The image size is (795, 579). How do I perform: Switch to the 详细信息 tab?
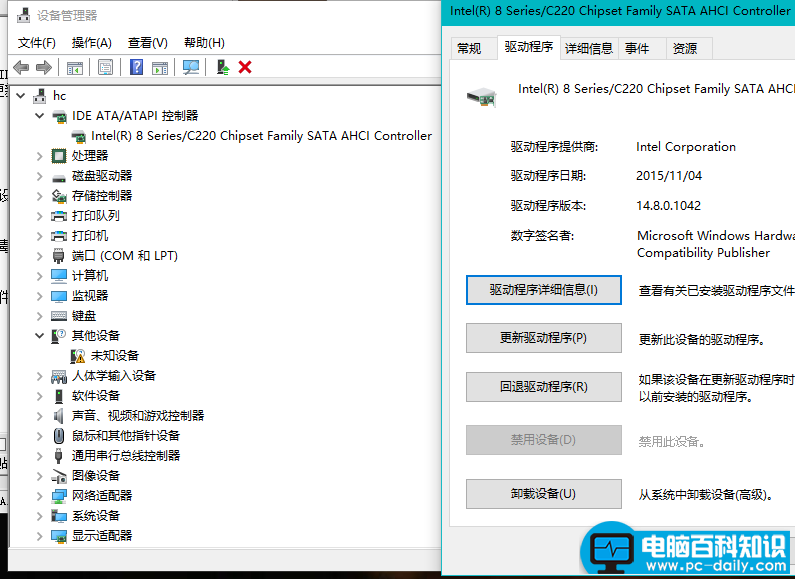tap(589, 49)
